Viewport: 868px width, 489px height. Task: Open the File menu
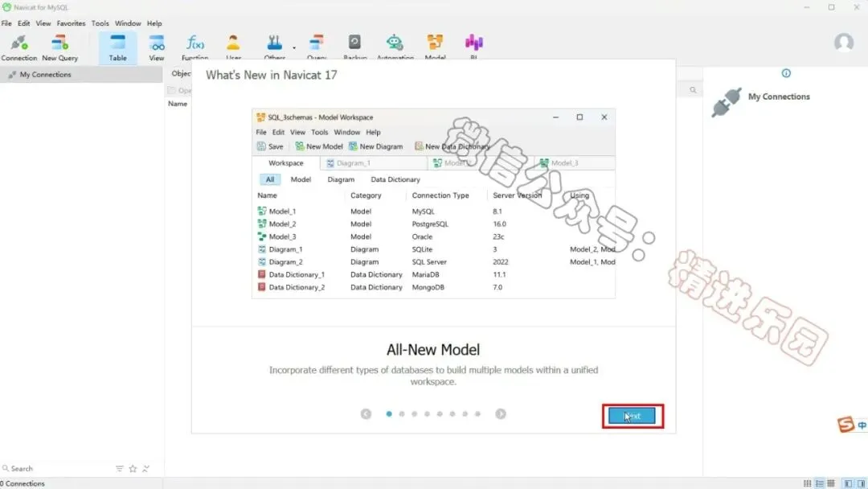click(6, 23)
